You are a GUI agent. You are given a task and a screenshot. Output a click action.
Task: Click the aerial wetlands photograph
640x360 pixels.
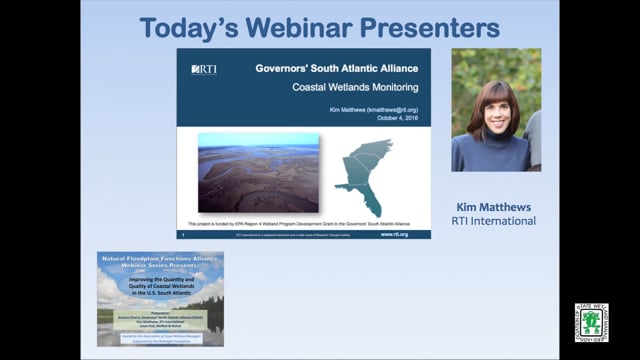(x=258, y=173)
